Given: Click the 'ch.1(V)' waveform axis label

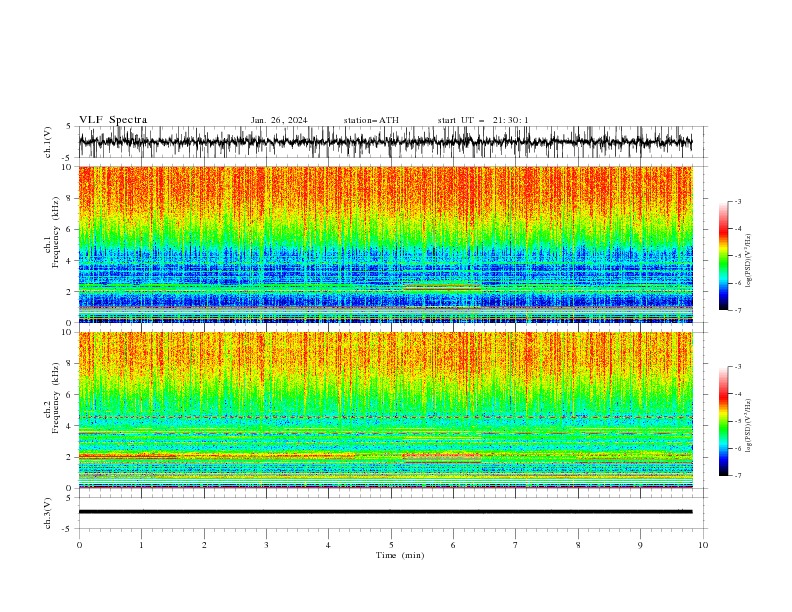Looking at the screenshot, I should point(48,142).
